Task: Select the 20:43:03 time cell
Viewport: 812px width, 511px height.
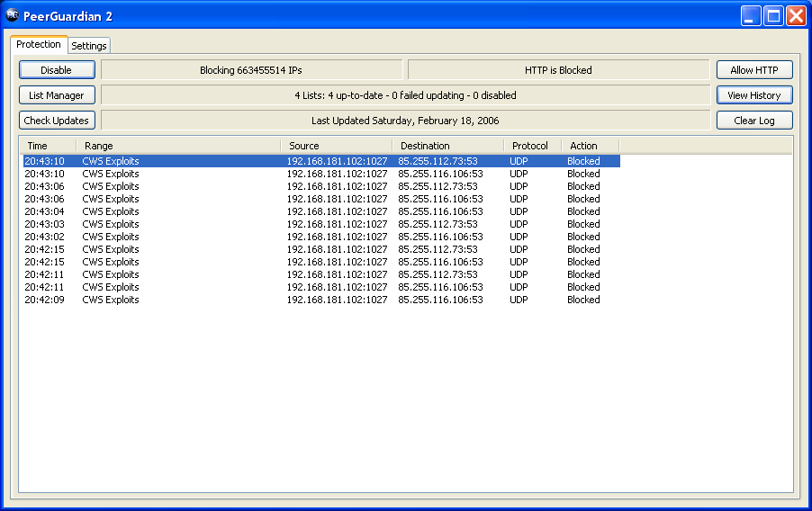Action: [44, 224]
